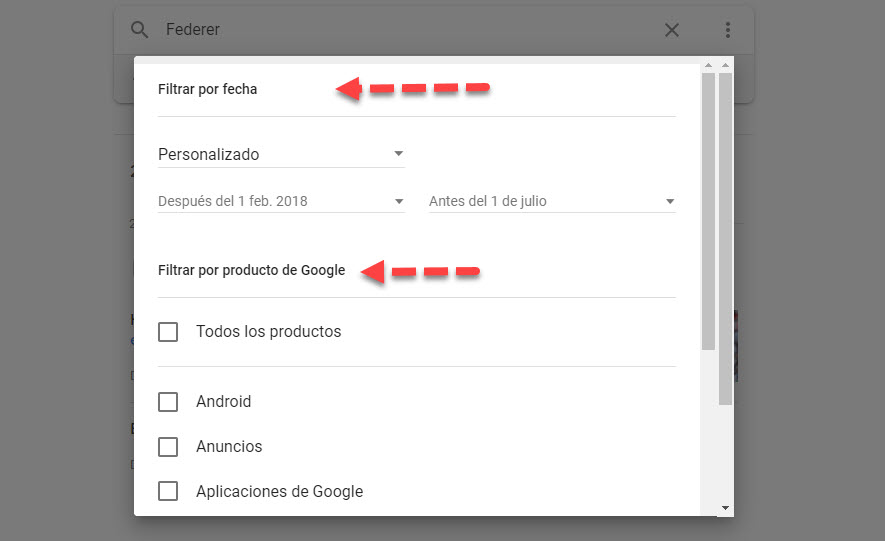Focus the search field containing Federer
Screen dimensions: 885x541
[400, 30]
